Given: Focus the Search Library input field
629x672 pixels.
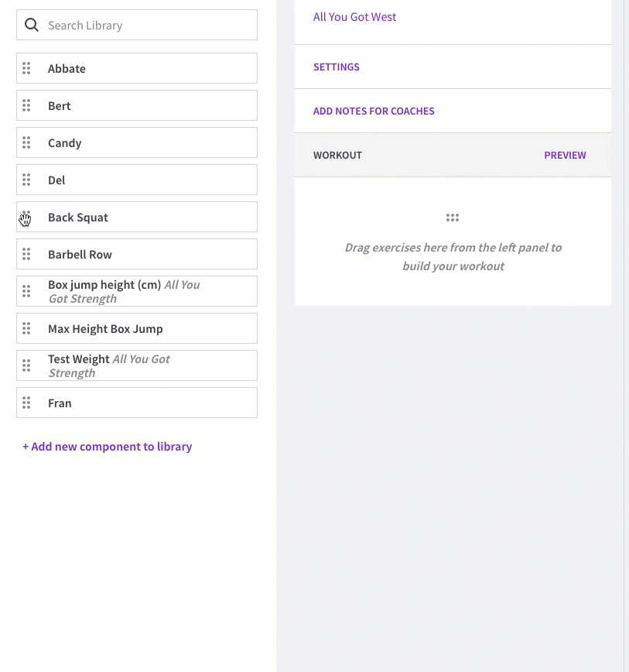Looking at the screenshot, I should [137, 25].
